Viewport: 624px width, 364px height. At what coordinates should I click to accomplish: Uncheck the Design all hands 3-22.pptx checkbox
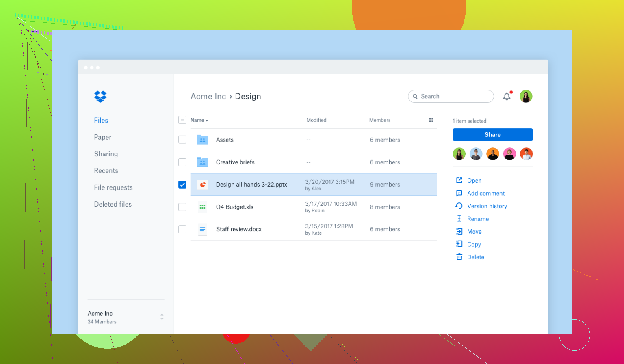(x=182, y=185)
